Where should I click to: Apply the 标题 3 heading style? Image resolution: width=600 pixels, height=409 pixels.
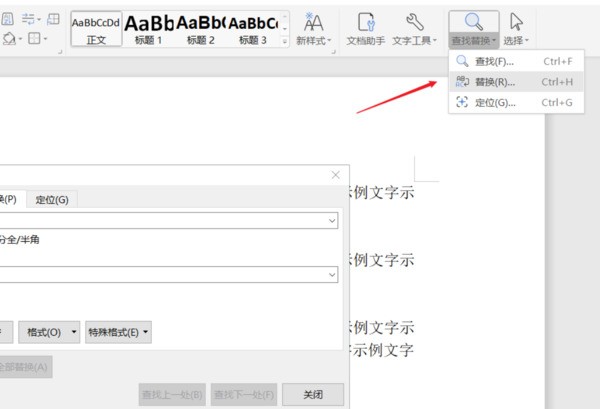coord(253,29)
